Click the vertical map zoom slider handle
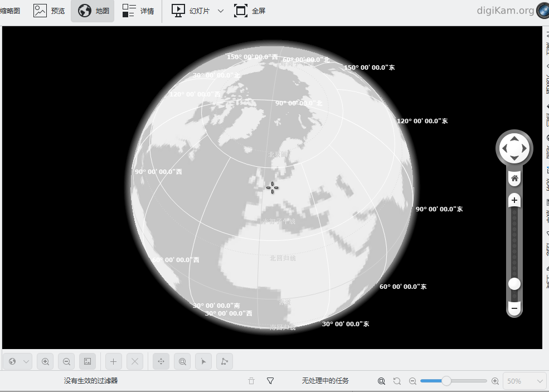549x392 pixels. coord(514,284)
